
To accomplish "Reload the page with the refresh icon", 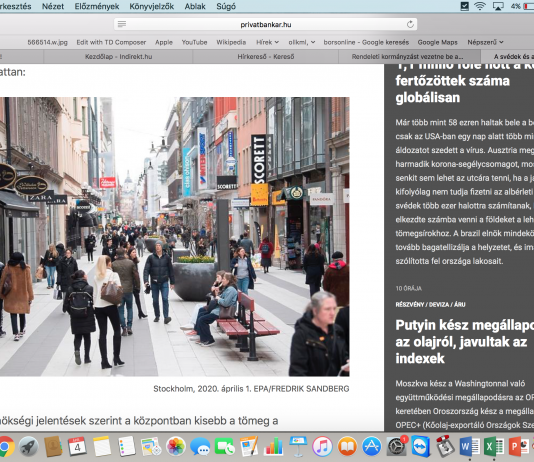I will pos(410,24).
